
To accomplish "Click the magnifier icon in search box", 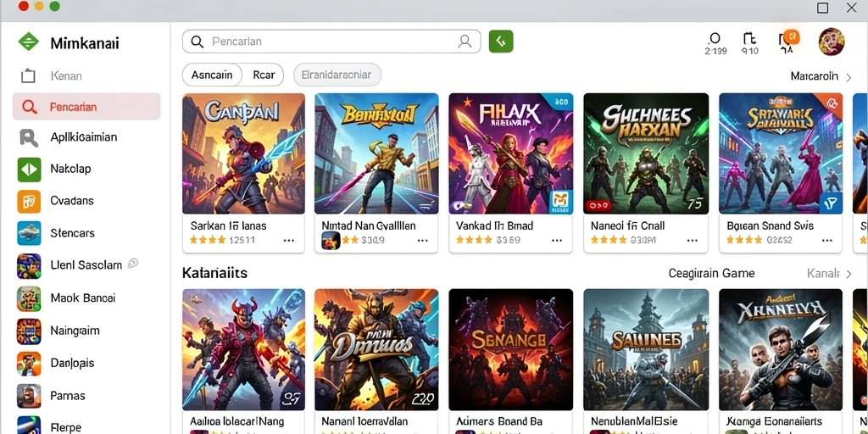I will pyautogui.click(x=197, y=42).
